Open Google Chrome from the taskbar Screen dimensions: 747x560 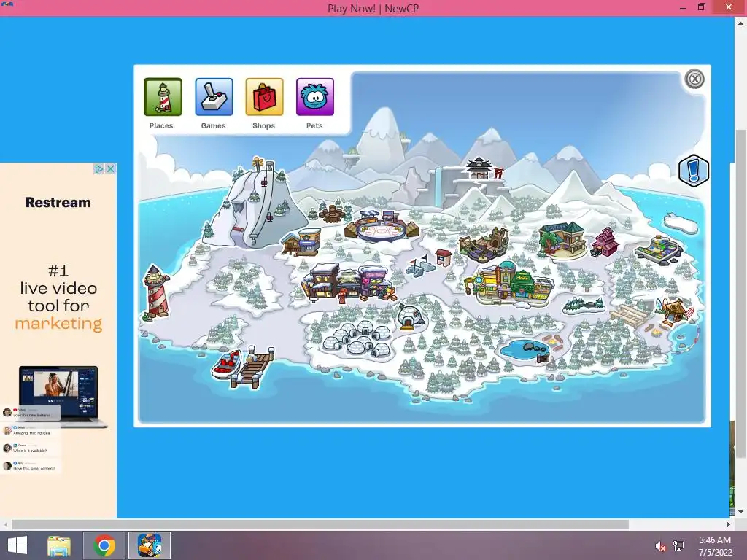(x=104, y=545)
